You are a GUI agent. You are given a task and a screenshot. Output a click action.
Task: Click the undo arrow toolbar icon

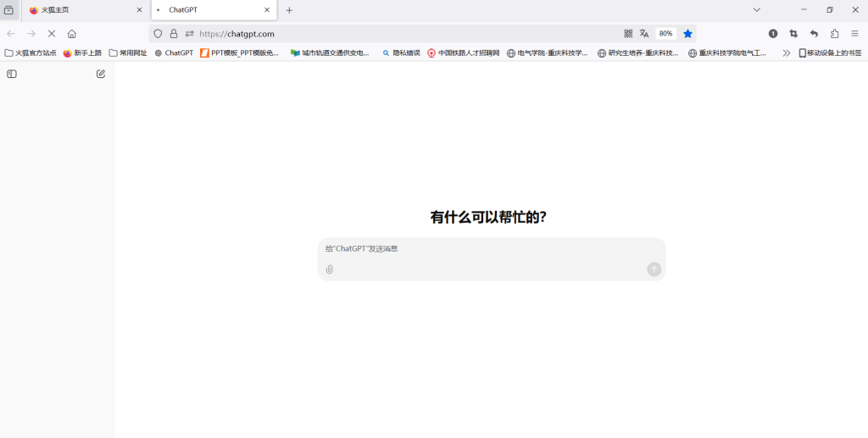coord(814,34)
